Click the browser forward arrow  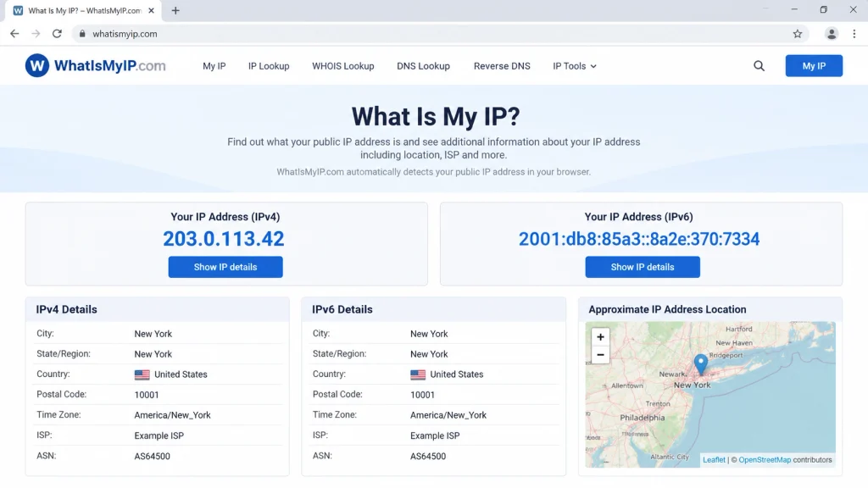tap(36, 34)
